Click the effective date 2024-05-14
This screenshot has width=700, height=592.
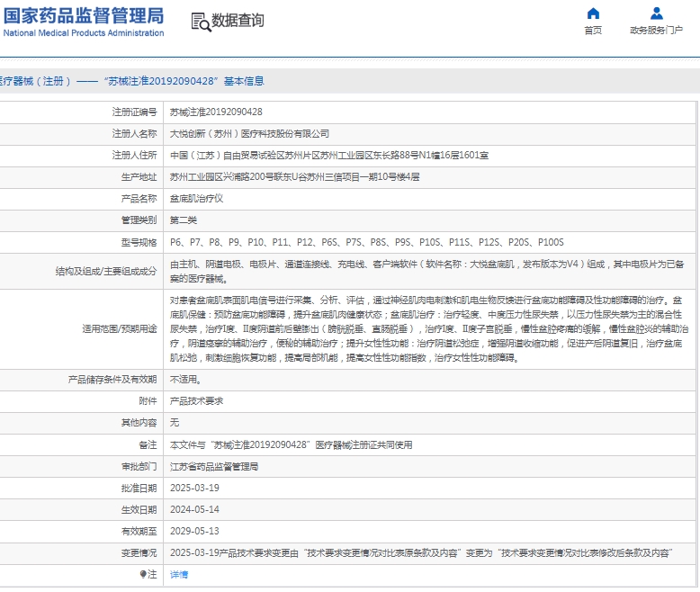[x=194, y=509]
